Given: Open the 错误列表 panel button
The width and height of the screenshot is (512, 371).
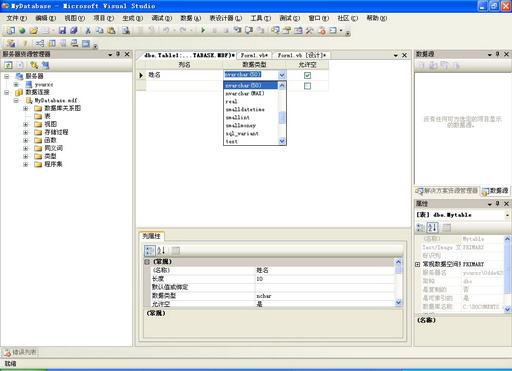Looking at the screenshot, I should tap(21, 352).
